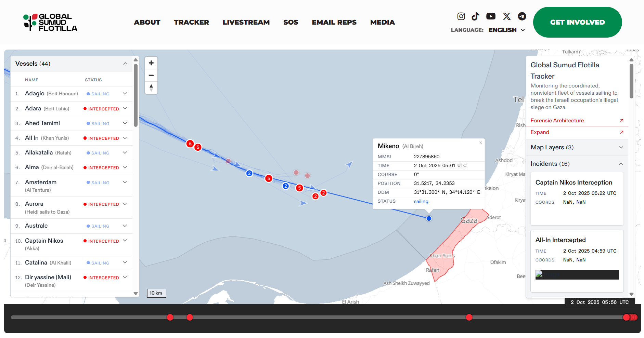644x338 pixels.
Task: Go to the Tracker page
Action: 191,22
